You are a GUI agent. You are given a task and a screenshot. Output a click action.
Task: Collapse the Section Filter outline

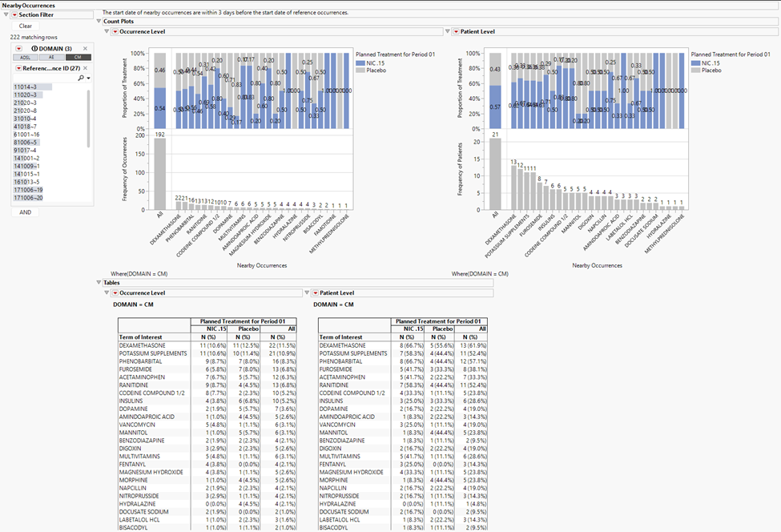click(6, 15)
